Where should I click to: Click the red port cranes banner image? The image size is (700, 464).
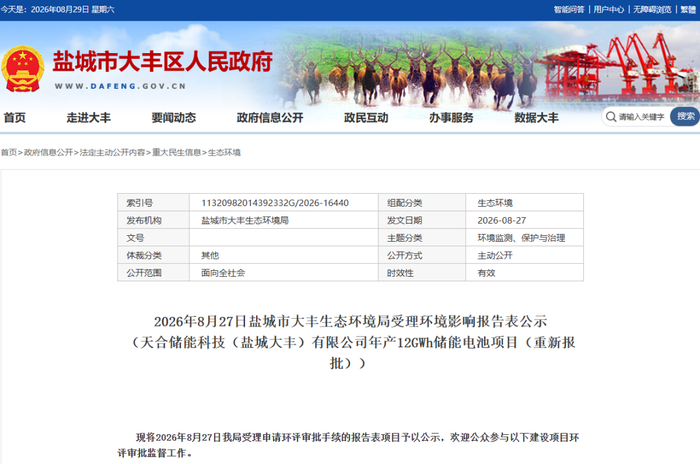click(618, 67)
